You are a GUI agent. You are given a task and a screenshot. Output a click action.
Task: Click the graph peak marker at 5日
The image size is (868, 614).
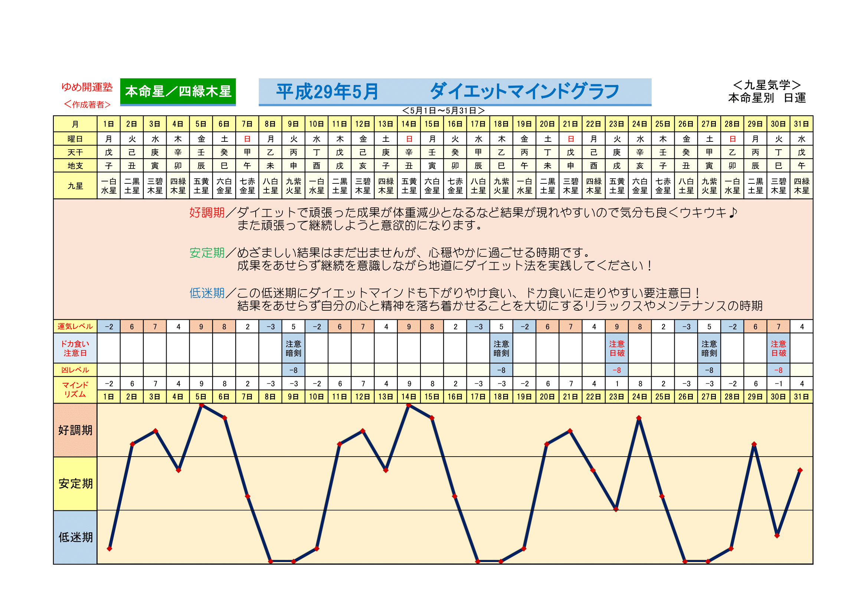pyautogui.click(x=202, y=405)
